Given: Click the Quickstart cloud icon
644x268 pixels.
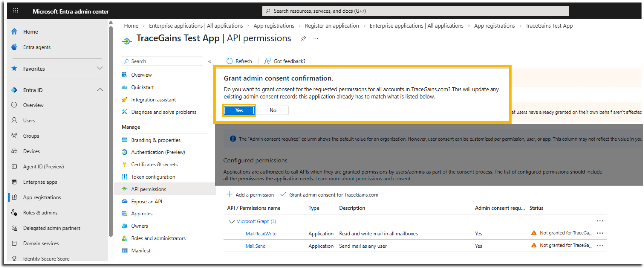Looking at the screenshot, I should tap(125, 87).
